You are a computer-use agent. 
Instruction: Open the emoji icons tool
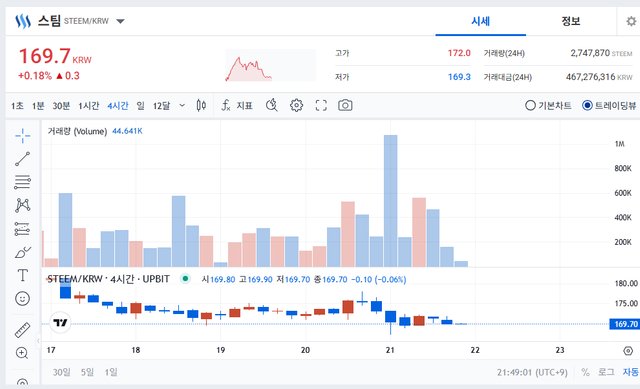pyautogui.click(x=22, y=299)
